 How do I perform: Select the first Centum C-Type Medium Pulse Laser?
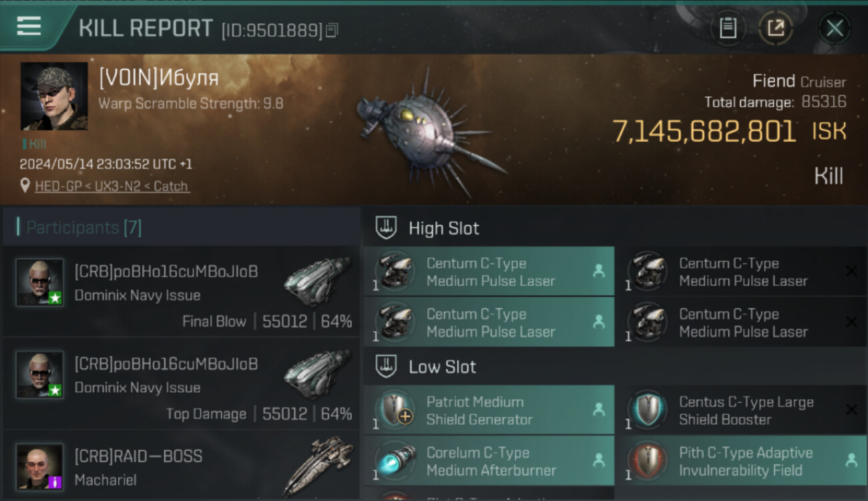point(489,272)
